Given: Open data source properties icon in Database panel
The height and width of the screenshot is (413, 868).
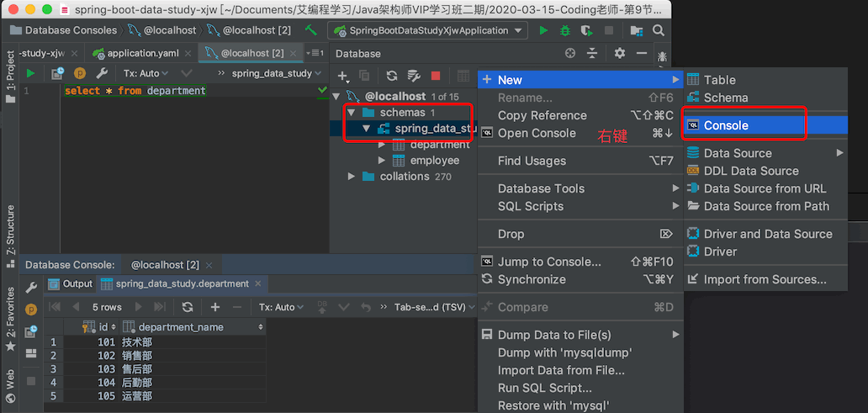Looking at the screenshot, I should (x=414, y=76).
